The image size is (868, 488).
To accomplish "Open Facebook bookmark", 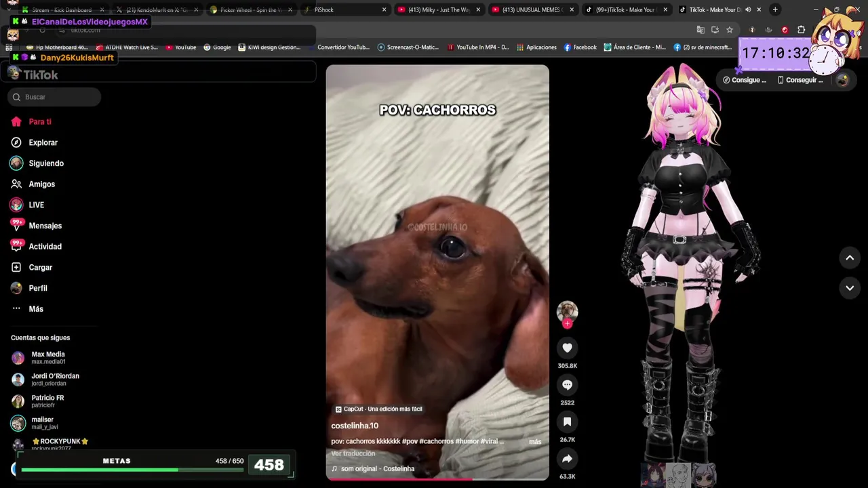I will coord(580,47).
